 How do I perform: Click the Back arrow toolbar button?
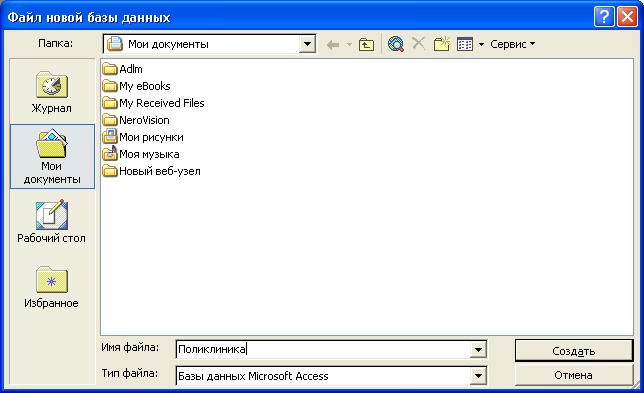(333, 44)
